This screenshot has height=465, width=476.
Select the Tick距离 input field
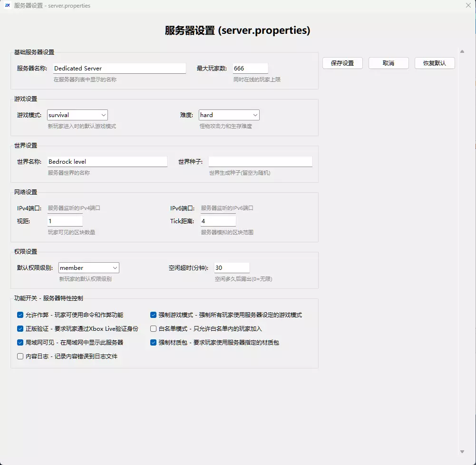coord(218,221)
